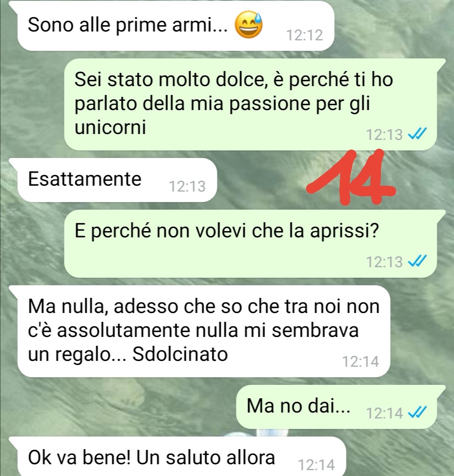Tap the blue ticks beside Ma no dai
454x476 pixels.
pyautogui.click(x=417, y=412)
